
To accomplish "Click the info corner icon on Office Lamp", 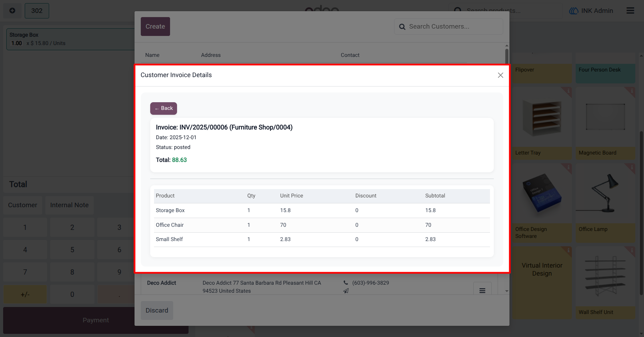I will pos(631,167).
